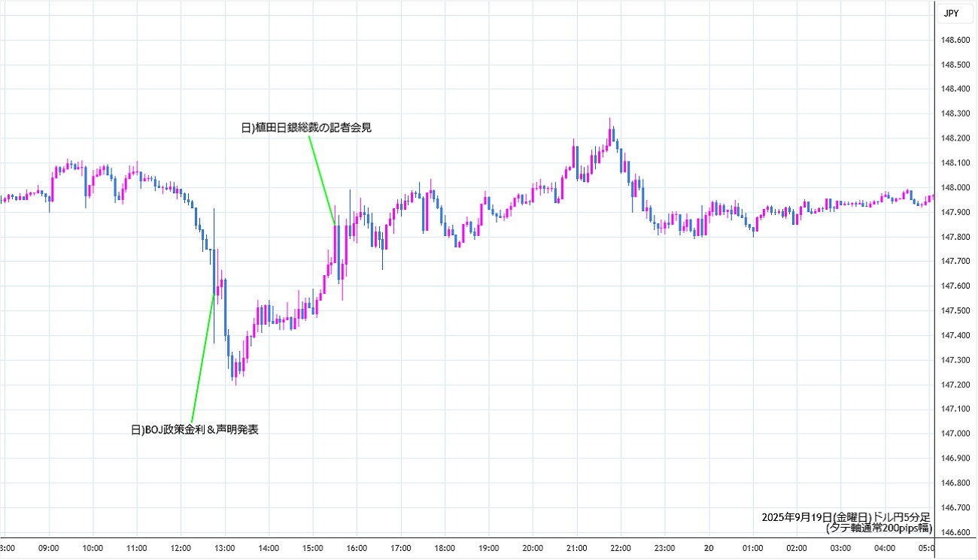This screenshot has width=978, height=560.
Task: Click the 09:00 time axis label
Action: point(49,548)
